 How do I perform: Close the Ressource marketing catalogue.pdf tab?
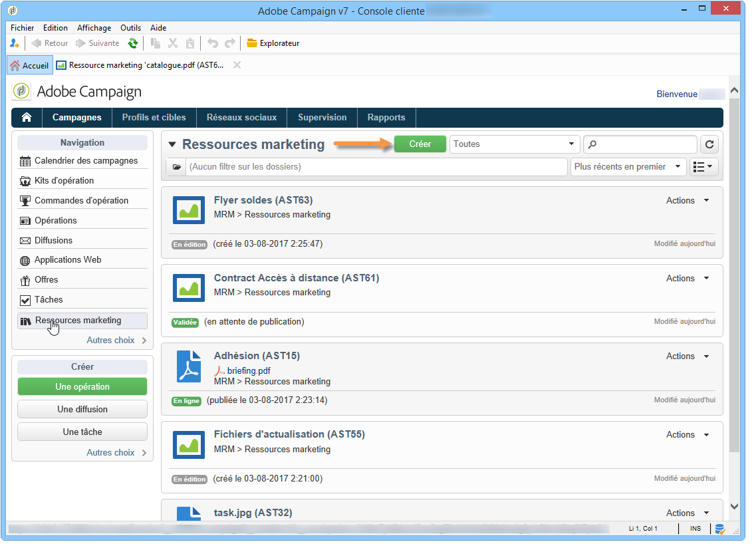237,65
